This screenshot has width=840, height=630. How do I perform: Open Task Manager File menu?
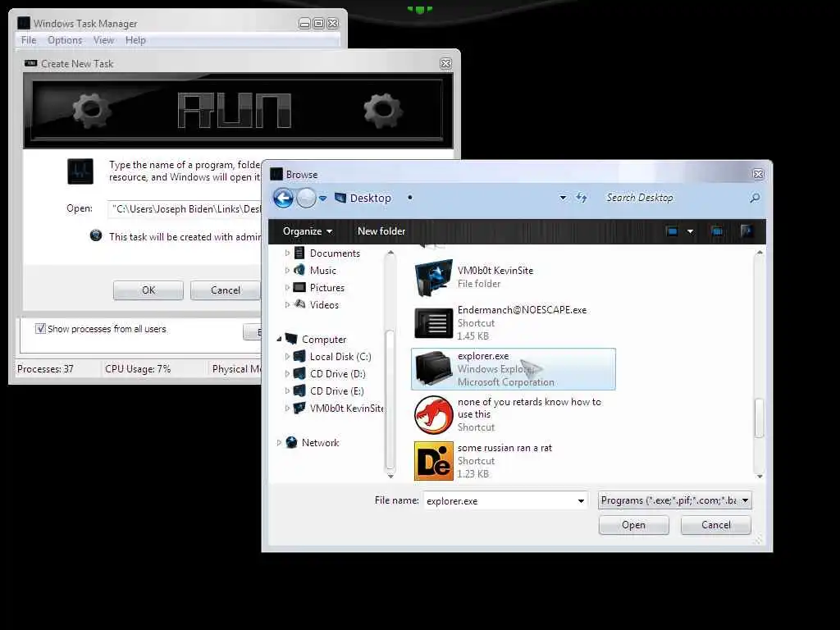(x=29, y=40)
